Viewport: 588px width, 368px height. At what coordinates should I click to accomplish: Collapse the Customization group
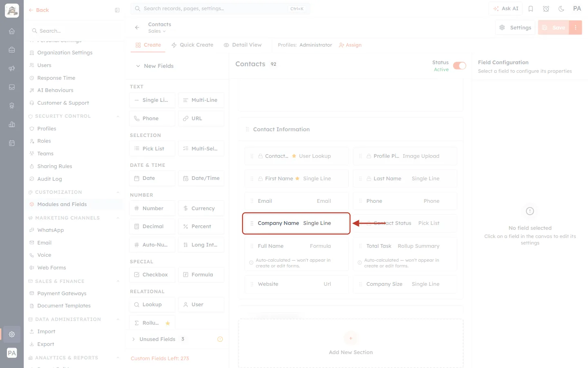118,192
